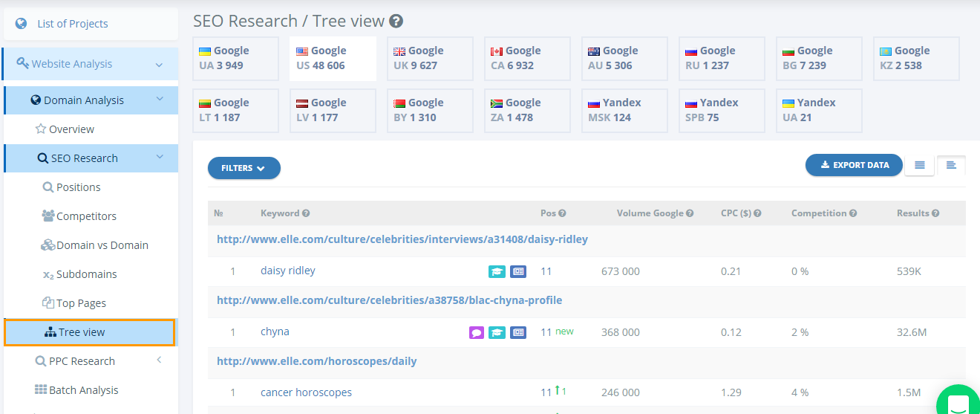This screenshot has height=414, width=980.
Task: Click help icon next to Pos header
Action: click(x=562, y=213)
